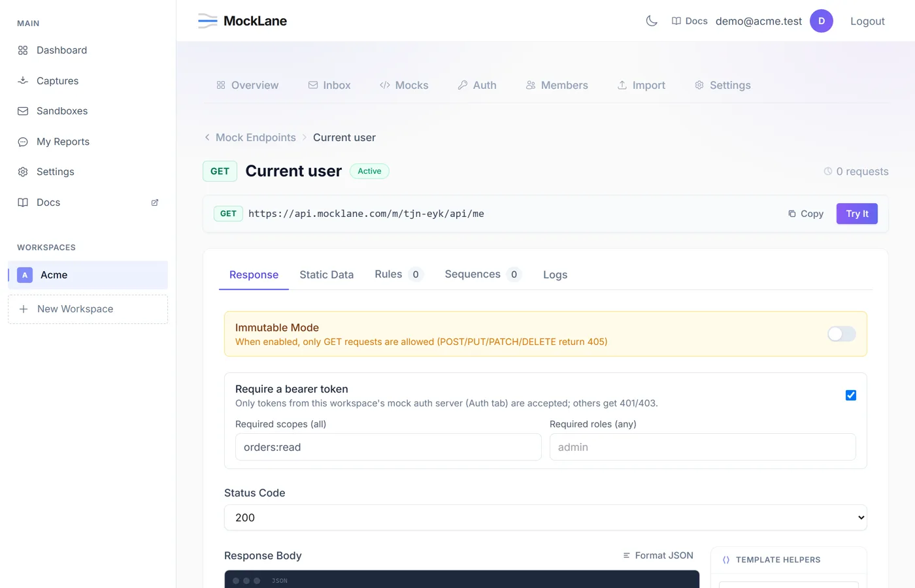The height and width of the screenshot is (588, 915).
Task: Click the Rules count badge 0
Action: tap(416, 274)
